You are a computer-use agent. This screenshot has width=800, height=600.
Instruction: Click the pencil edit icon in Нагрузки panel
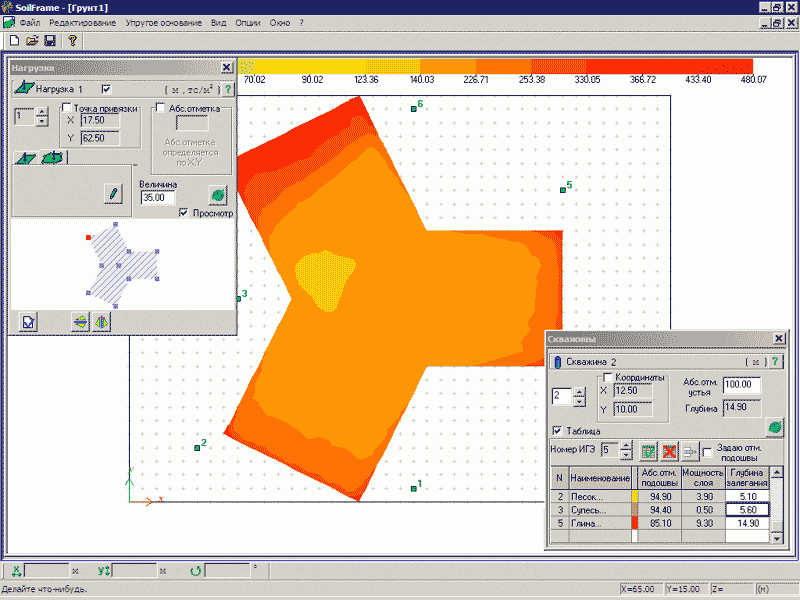point(114,192)
